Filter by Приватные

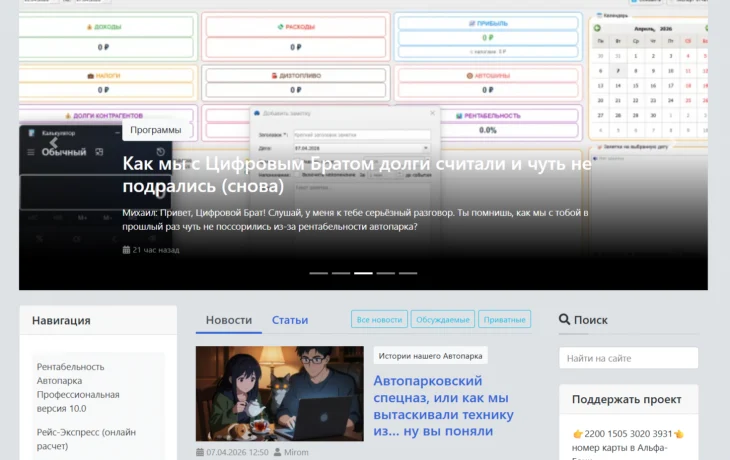[x=504, y=319]
